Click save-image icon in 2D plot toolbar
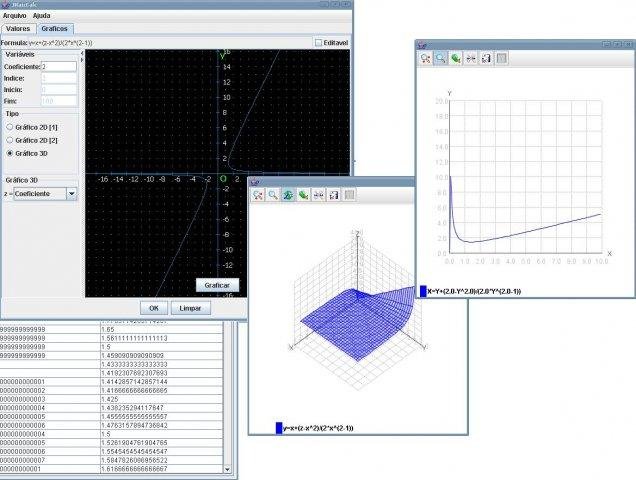This screenshot has width=636, height=480. (486, 58)
